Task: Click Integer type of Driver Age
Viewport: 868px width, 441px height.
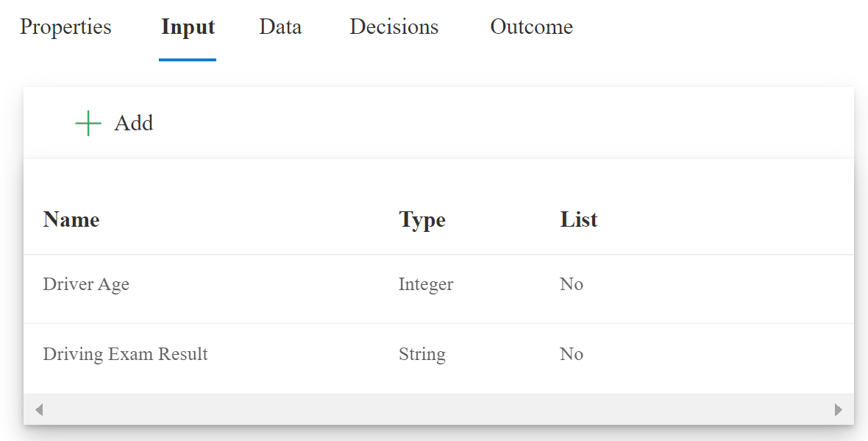Action: click(x=426, y=284)
